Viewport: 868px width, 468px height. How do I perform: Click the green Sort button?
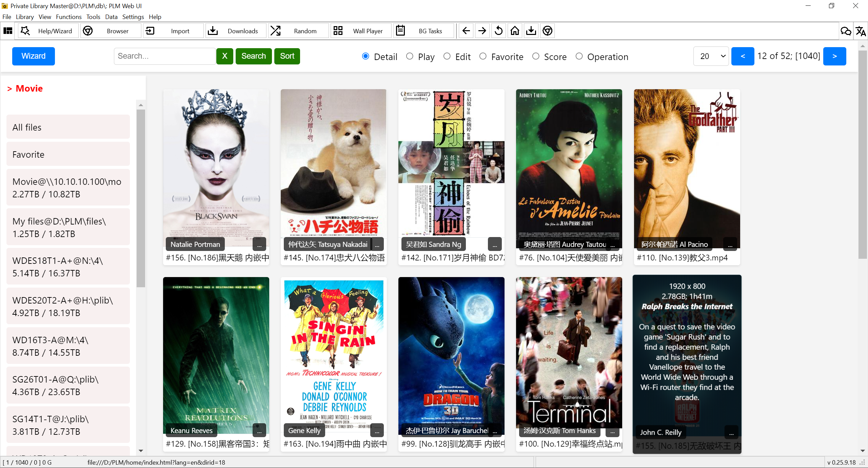click(287, 56)
